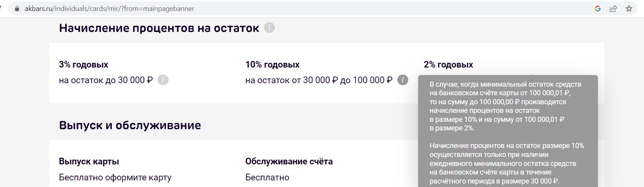Click 'Бесплатно оформите карту' text
The image size is (644, 187).
(115, 177)
